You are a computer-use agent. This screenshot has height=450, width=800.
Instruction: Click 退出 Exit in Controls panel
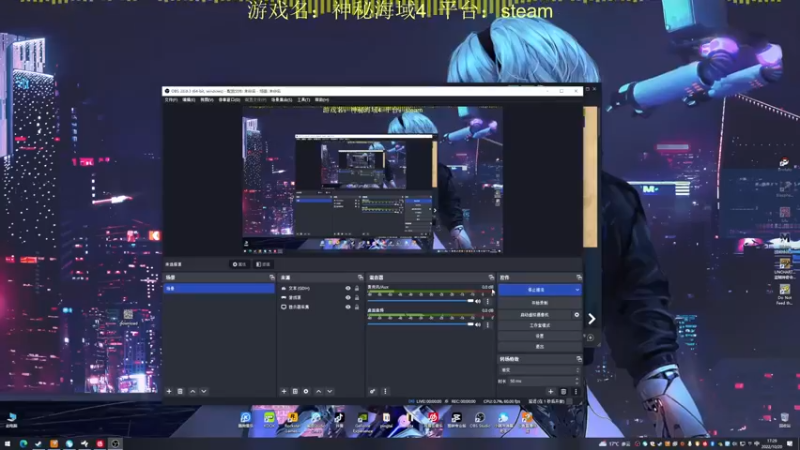[539, 346]
